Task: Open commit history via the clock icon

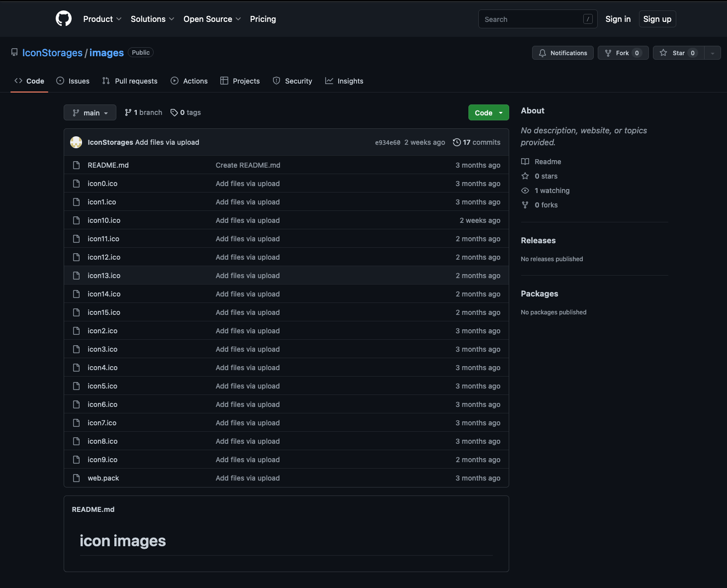Action: click(457, 142)
